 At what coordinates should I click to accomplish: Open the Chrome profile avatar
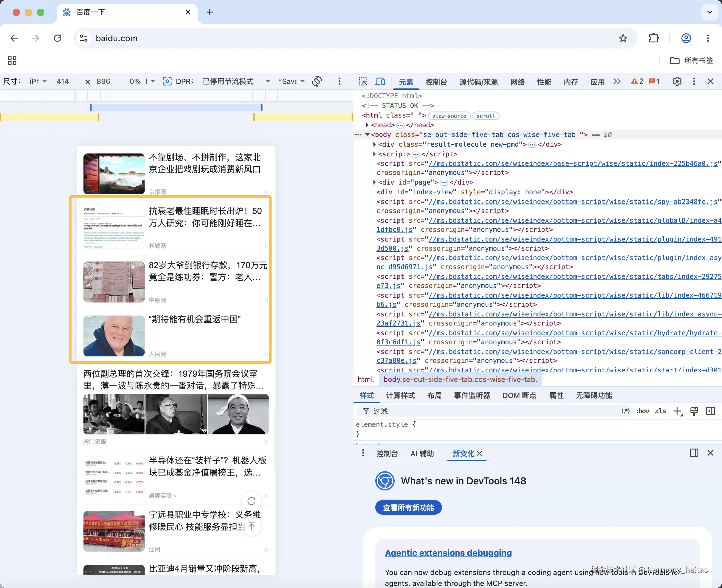[x=686, y=38]
